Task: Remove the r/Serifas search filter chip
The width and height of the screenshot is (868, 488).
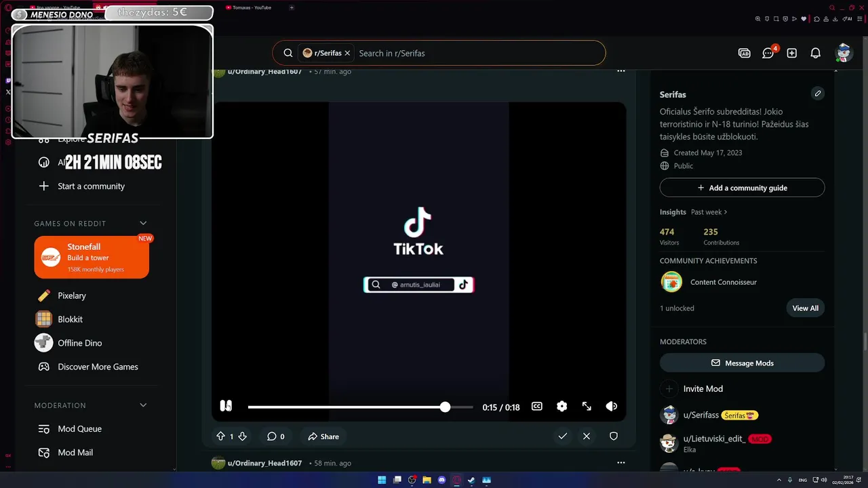Action: (x=347, y=53)
